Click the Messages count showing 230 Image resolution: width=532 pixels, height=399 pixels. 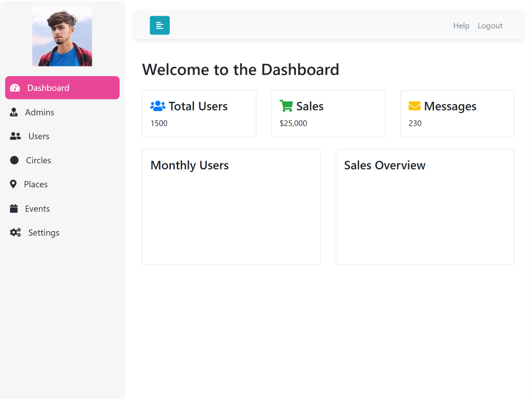point(415,123)
